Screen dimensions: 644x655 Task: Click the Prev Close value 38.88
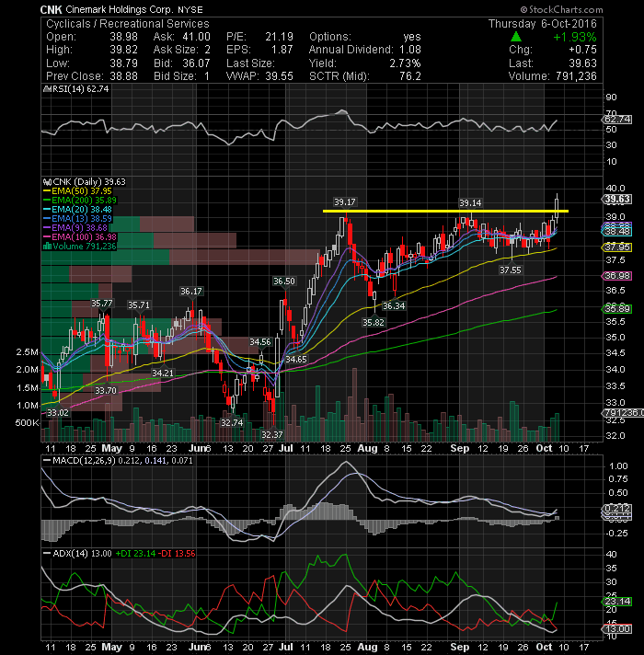[x=123, y=76]
